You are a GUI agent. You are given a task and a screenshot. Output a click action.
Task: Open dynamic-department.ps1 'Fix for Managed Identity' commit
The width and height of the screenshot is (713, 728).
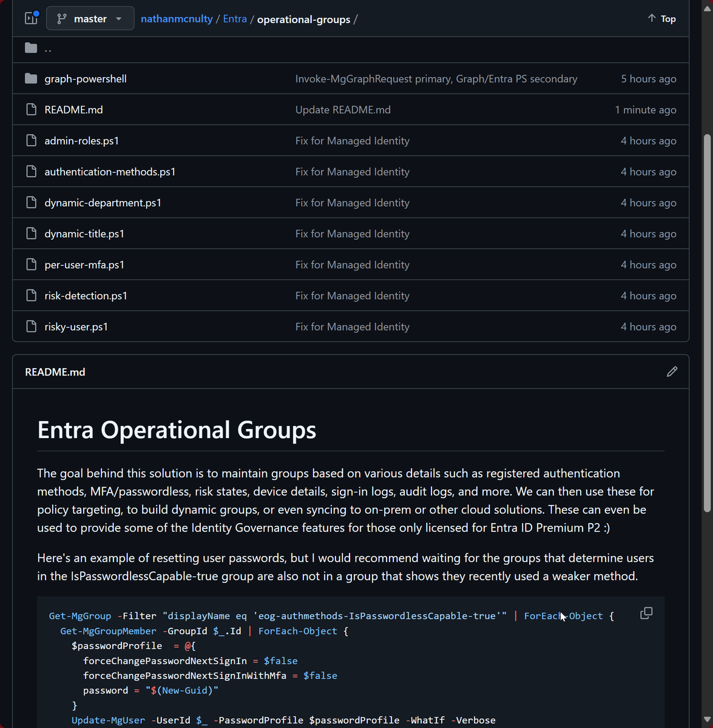coord(352,203)
